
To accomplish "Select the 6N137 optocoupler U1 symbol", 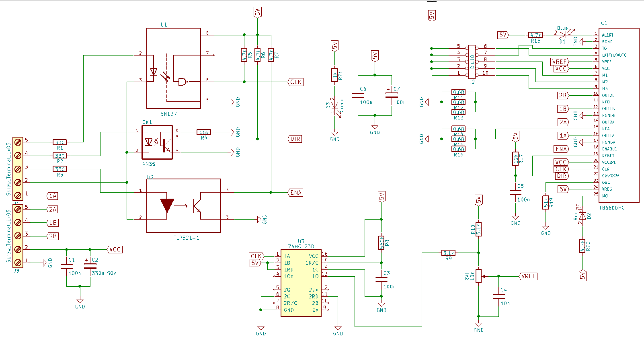I will (173, 68).
